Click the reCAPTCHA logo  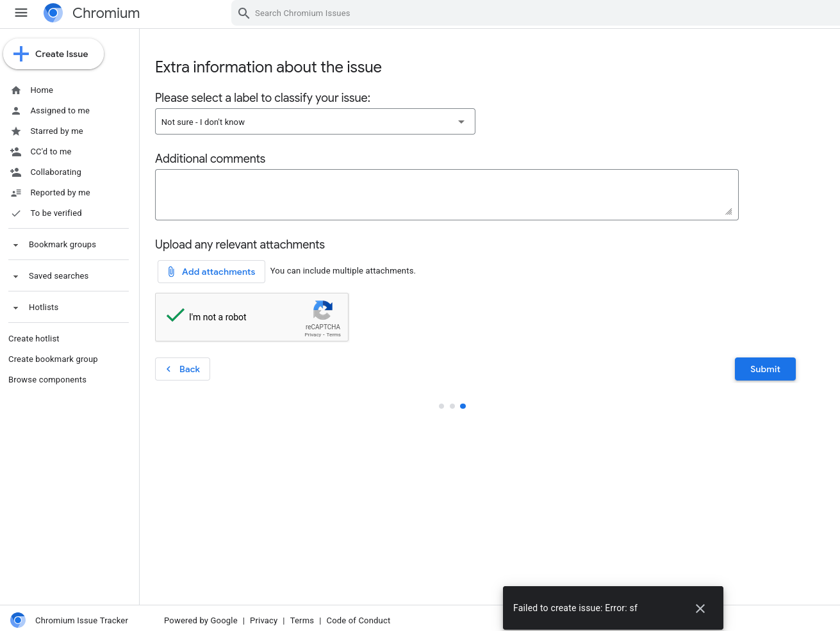(x=323, y=310)
